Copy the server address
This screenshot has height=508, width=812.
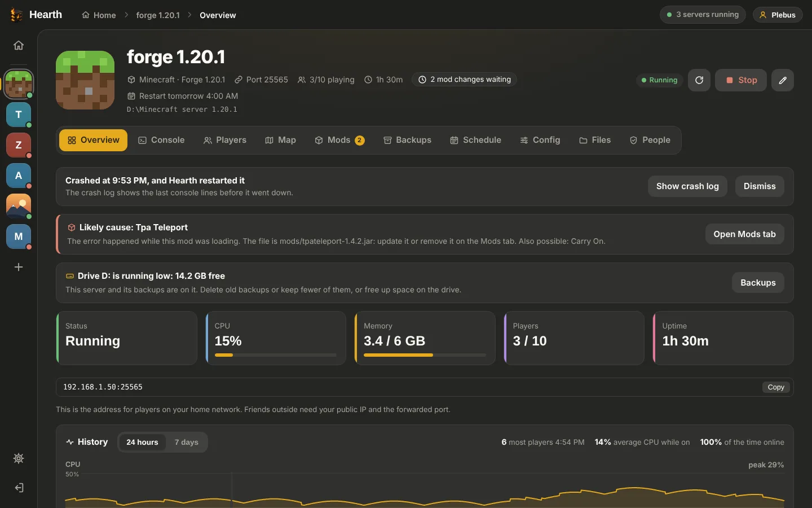click(x=776, y=387)
